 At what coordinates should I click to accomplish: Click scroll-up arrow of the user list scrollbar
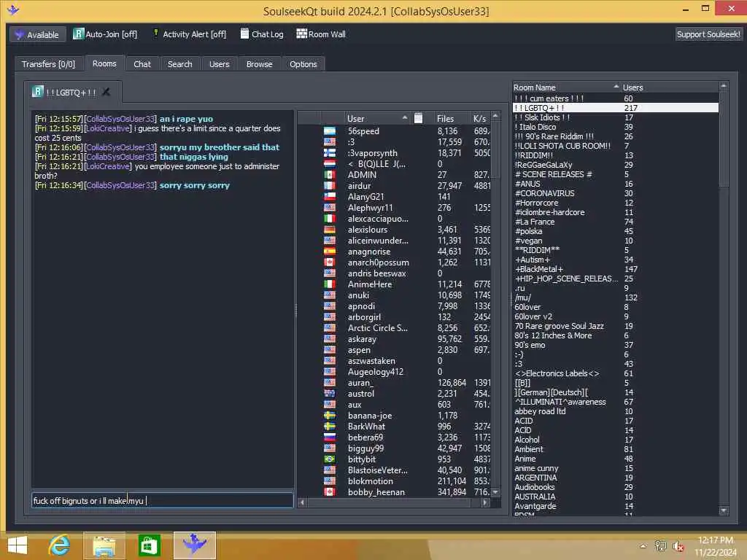(x=495, y=116)
